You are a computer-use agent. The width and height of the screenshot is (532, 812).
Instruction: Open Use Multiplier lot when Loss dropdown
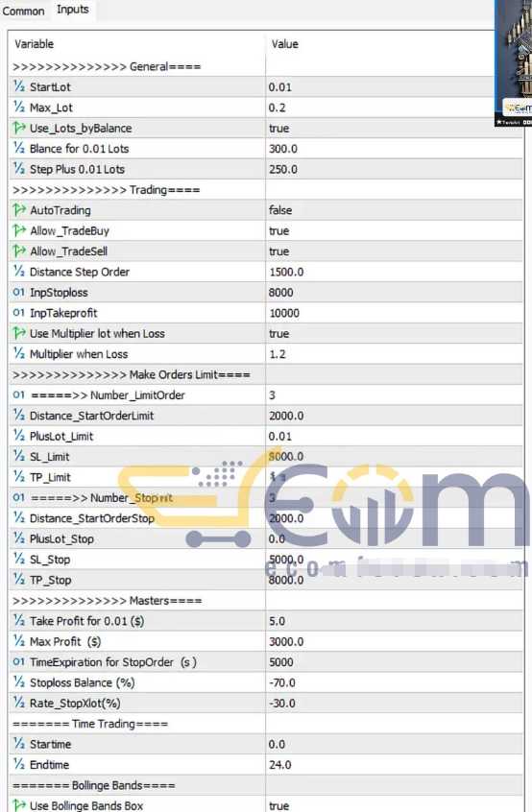pos(394,333)
